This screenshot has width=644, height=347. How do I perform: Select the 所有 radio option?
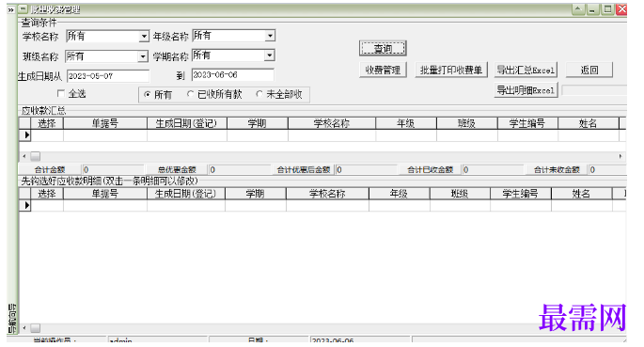pyautogui.click(x=147, y=94)
